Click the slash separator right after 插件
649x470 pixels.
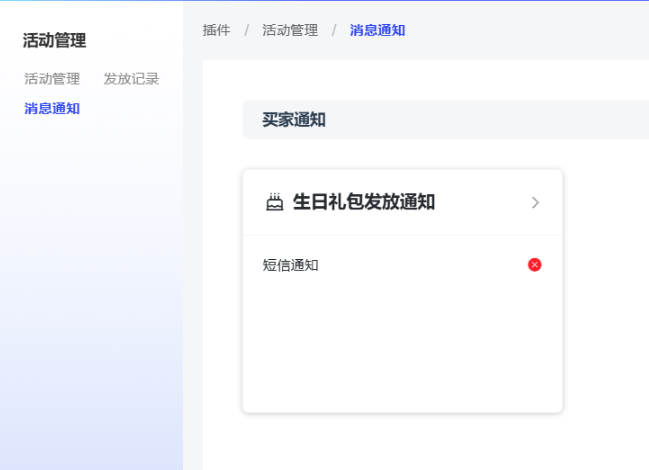tap(246, 30)
